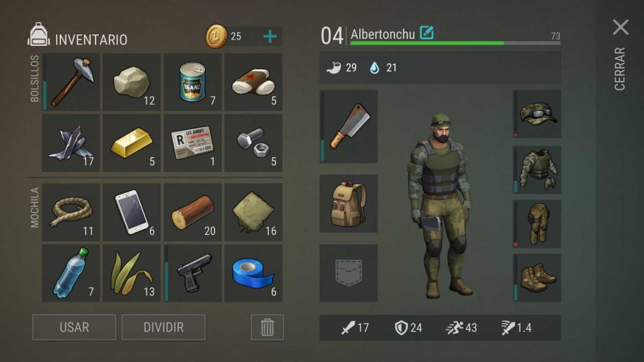Open the equipped backpack slot
The width and height of the screenshot is (644, 362).
coord(348,204)
